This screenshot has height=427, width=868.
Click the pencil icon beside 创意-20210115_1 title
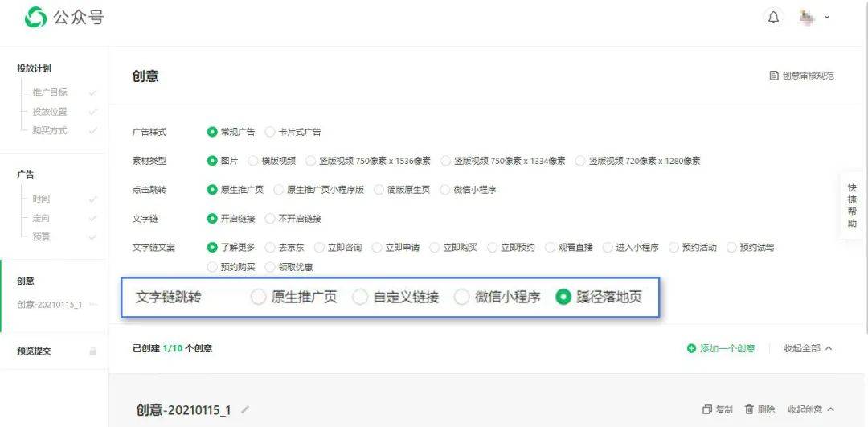pyautogui.click(x=245, y=410)
